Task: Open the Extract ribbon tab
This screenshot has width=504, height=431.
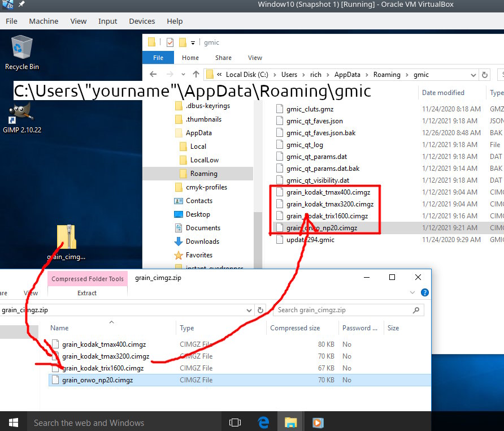Action: coord(87,293)
